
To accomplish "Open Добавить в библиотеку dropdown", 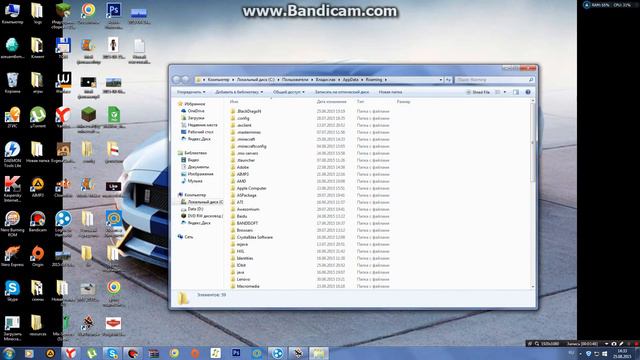I will (x=239, y=92).
